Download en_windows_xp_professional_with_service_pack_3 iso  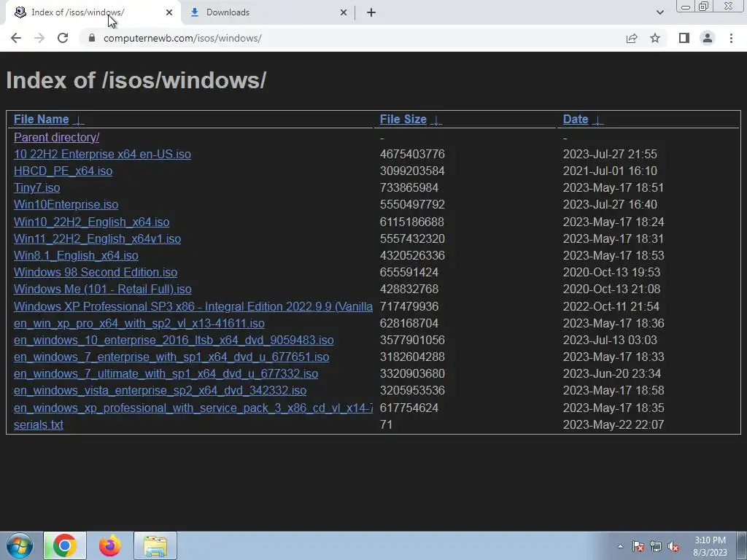193,408
